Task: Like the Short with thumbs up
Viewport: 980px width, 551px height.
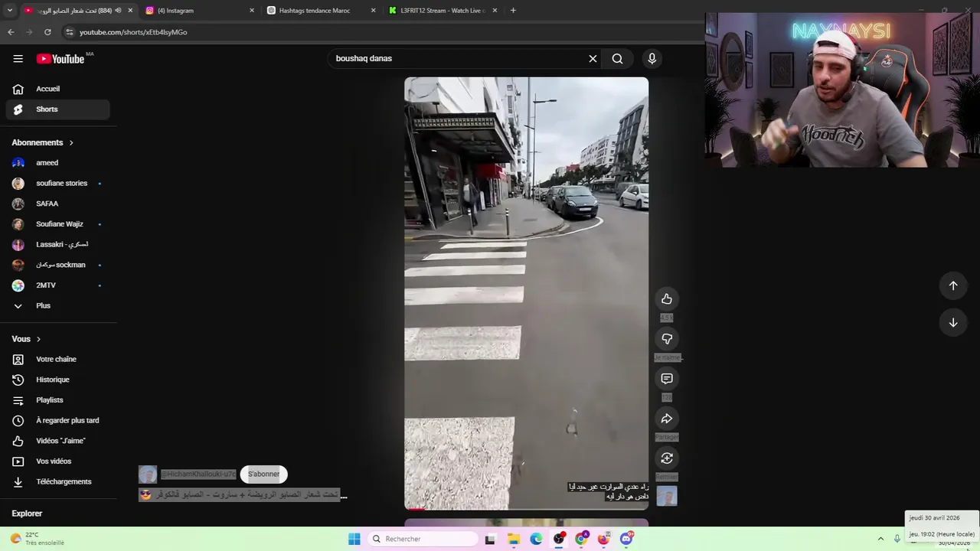Action: 667,299
